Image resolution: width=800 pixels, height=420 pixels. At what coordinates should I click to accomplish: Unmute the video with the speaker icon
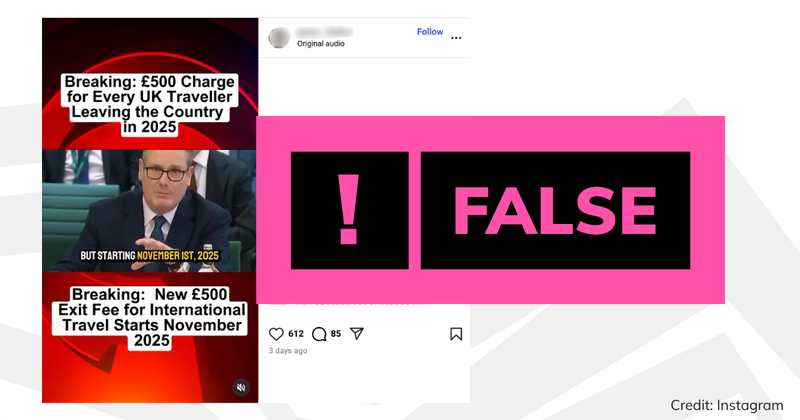[241, 387]
